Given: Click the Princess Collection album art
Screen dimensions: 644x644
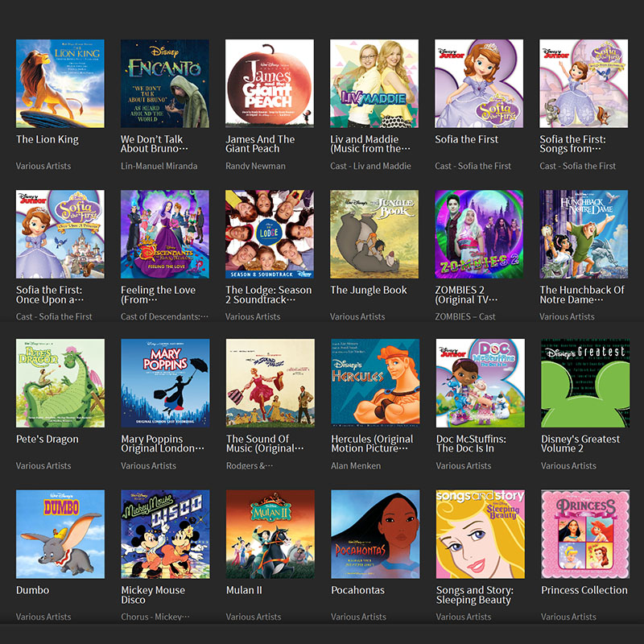Looking at the screenshot, I should click(585, 534).
